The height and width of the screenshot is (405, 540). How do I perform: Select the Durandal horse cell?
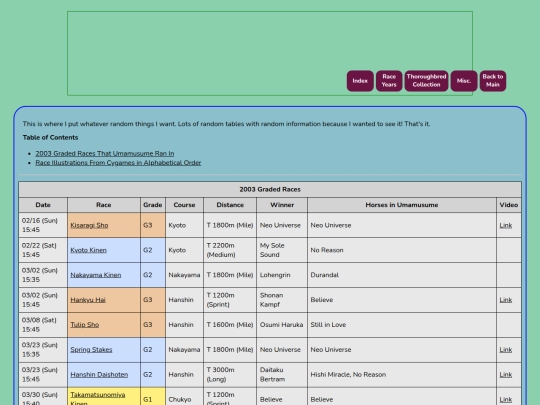[x=402, y=275]
